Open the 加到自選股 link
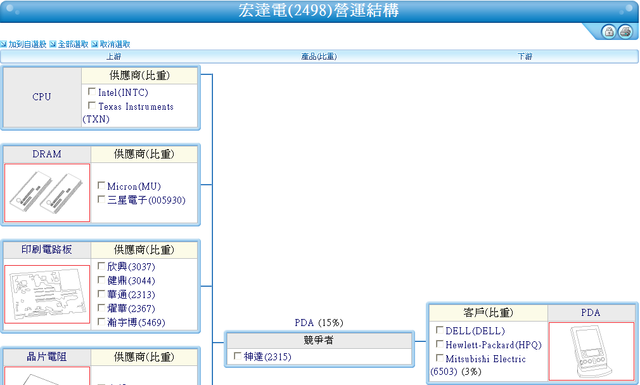 point(27,44)
